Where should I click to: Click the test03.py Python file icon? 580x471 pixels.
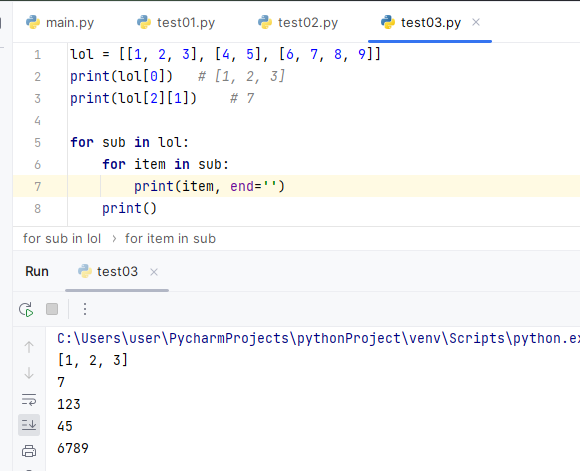(x=388, y=22)
